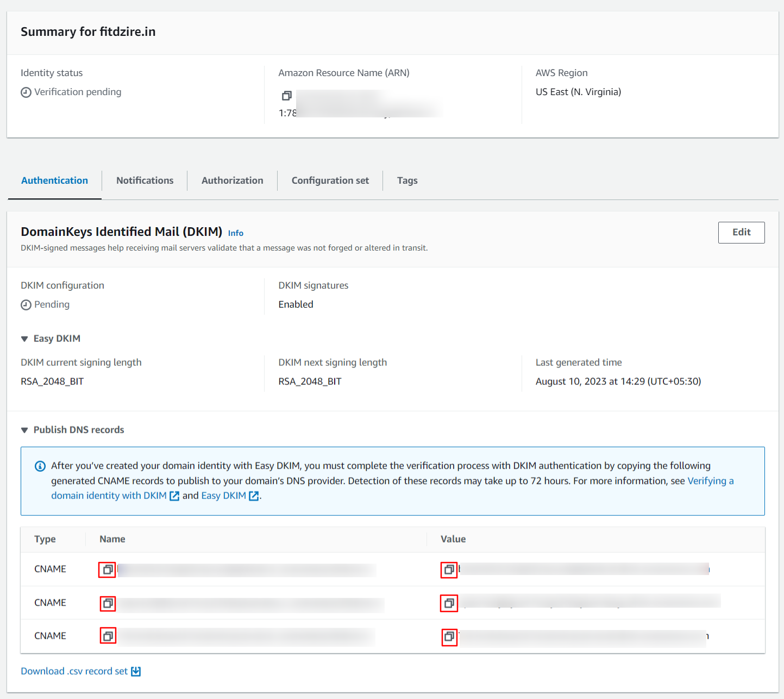Image resolution: width=784 pixels, height=699 pixels.
Task: Switch to the Authorization tab
Action: (x=232, y=180)
